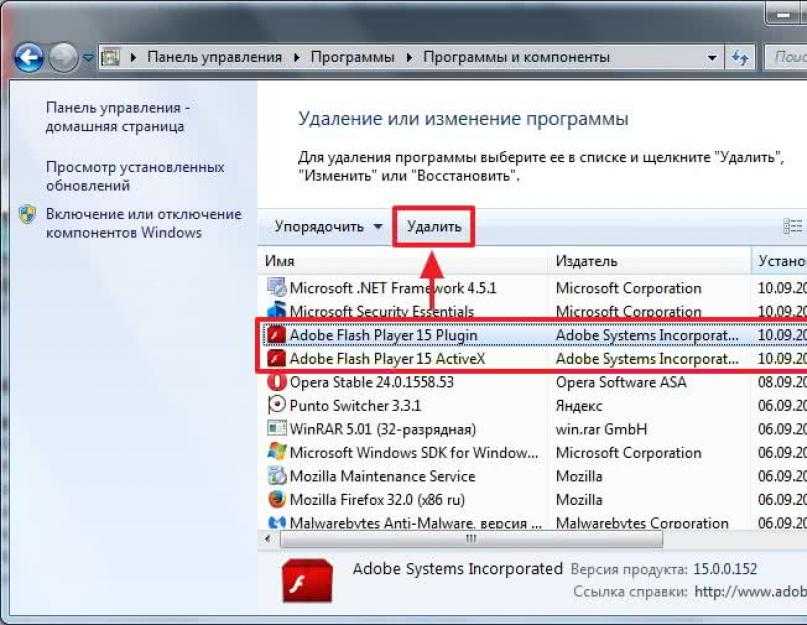Click the Mozilla Maintenance Service icon
This screenshot has width=807, height=625.
coord(276,476)
